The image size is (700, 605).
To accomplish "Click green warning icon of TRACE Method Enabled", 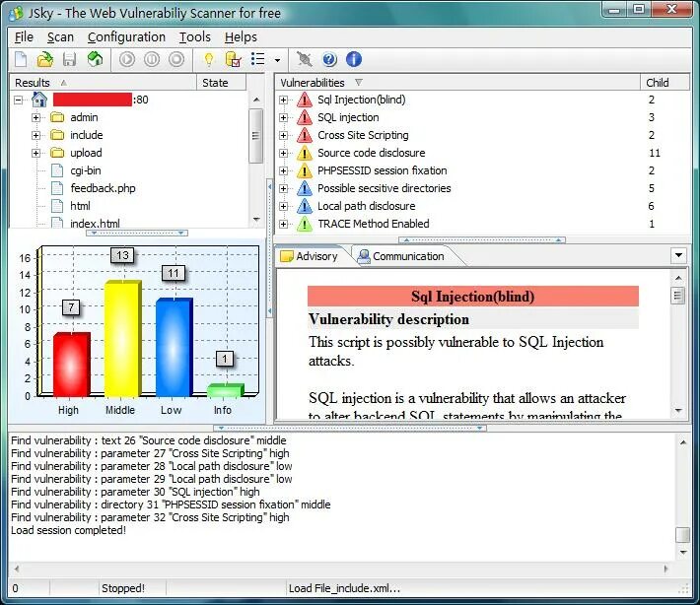I will tap(305, 224).
